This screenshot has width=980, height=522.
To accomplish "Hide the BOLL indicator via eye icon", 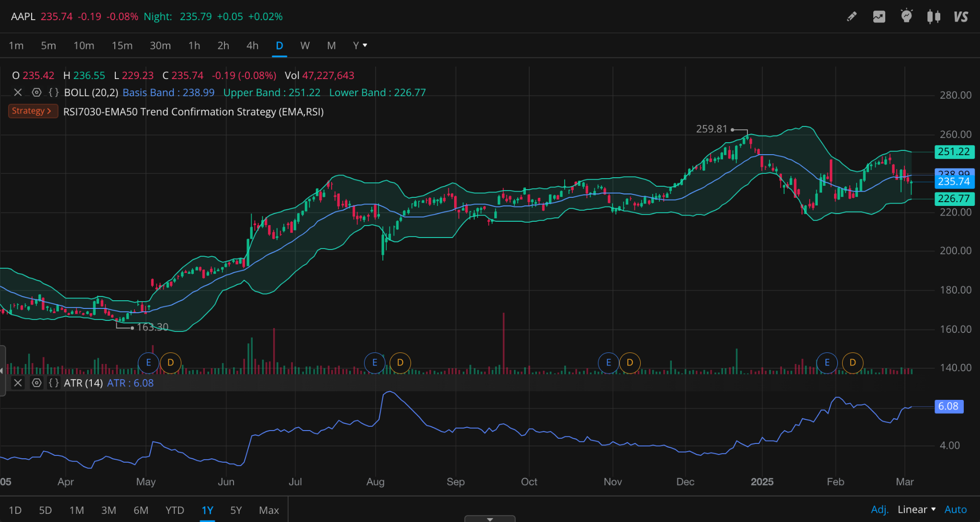I will point(36,92).
